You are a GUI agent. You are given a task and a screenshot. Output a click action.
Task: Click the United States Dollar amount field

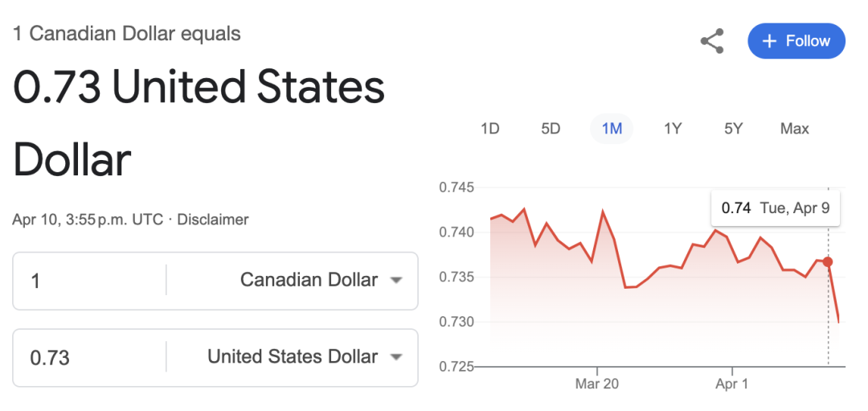[89, 357]
